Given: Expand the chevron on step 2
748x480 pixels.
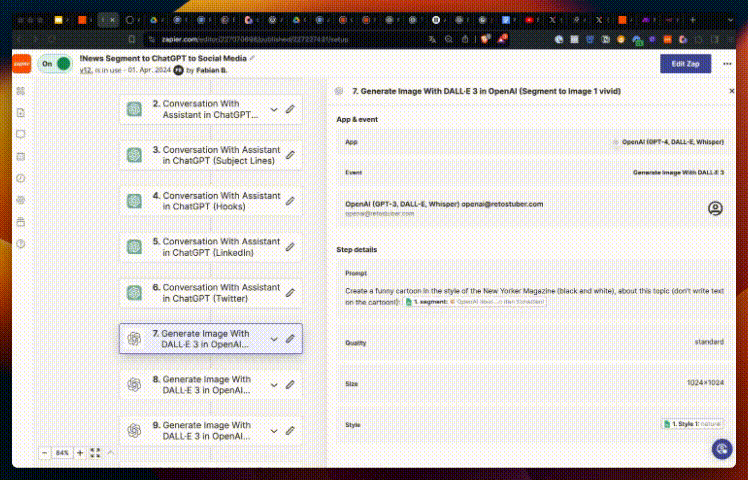Looking at the screenshot, I should [x=274, y=110].
